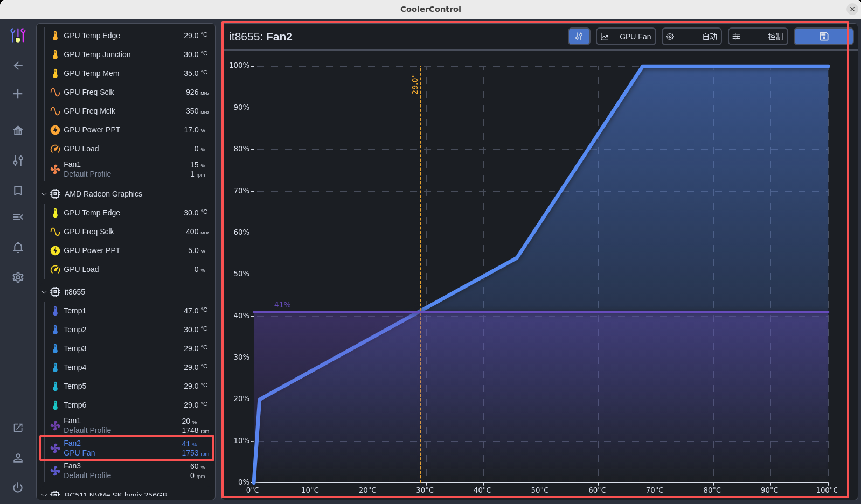Click GPU Power PPT 5.0 W row
Viewport: 861px width, 504px height.
tap(127, 250)
